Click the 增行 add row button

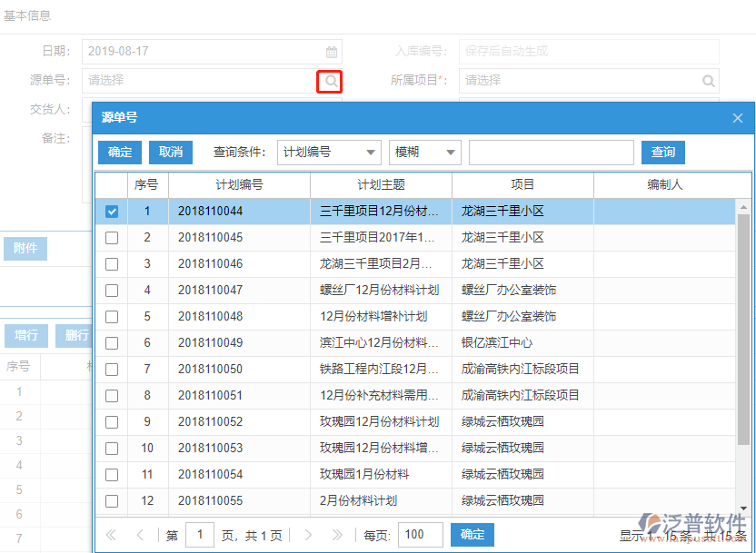tap(26, 335)
